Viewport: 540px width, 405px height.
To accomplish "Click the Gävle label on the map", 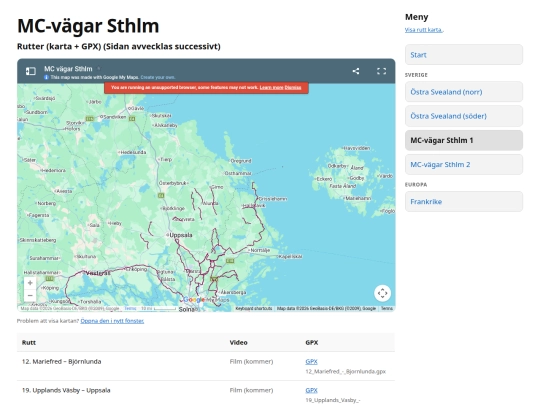I will 137,108.
